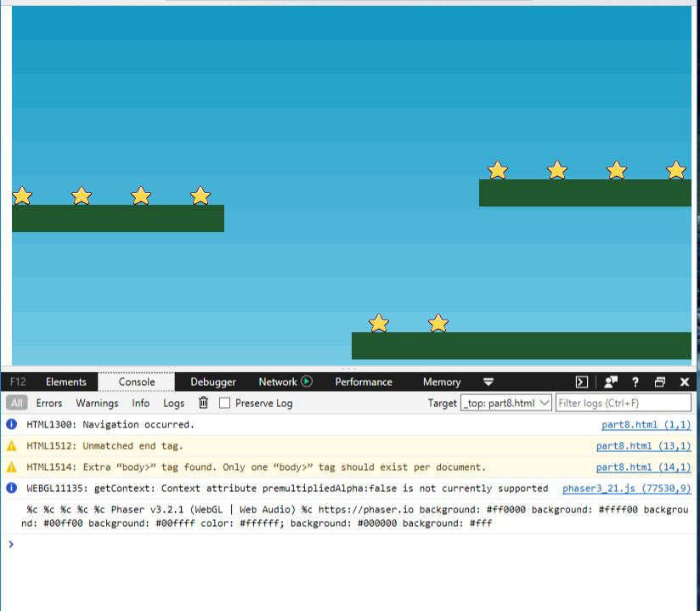Click "HTML1512: Unmatched end tag." message text
This screenshot has width=700, height=611.
click(x=104, y=446)
